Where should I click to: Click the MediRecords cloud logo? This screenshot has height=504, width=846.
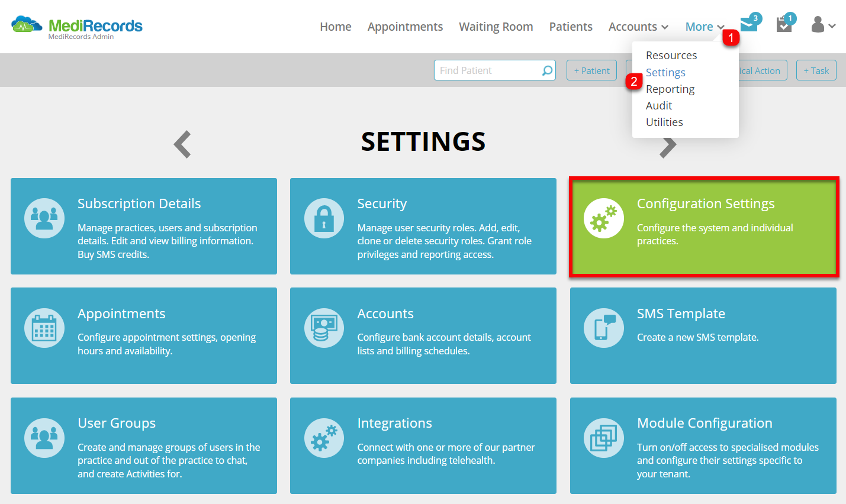pos(27,24)
